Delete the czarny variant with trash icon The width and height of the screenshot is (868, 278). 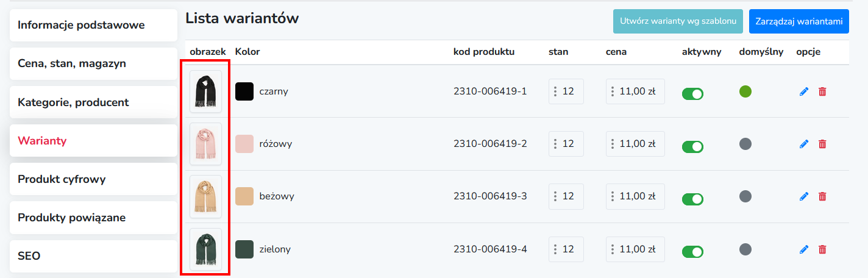coord(822,91)
